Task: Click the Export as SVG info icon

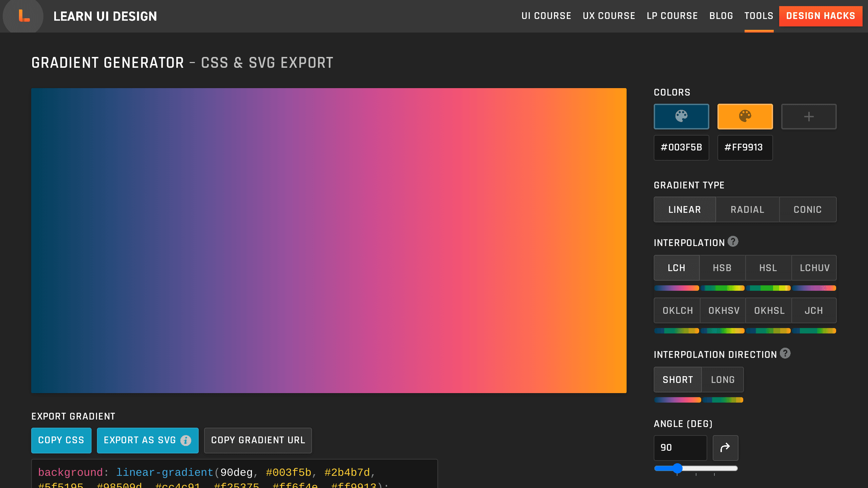Action: point(186,440)
